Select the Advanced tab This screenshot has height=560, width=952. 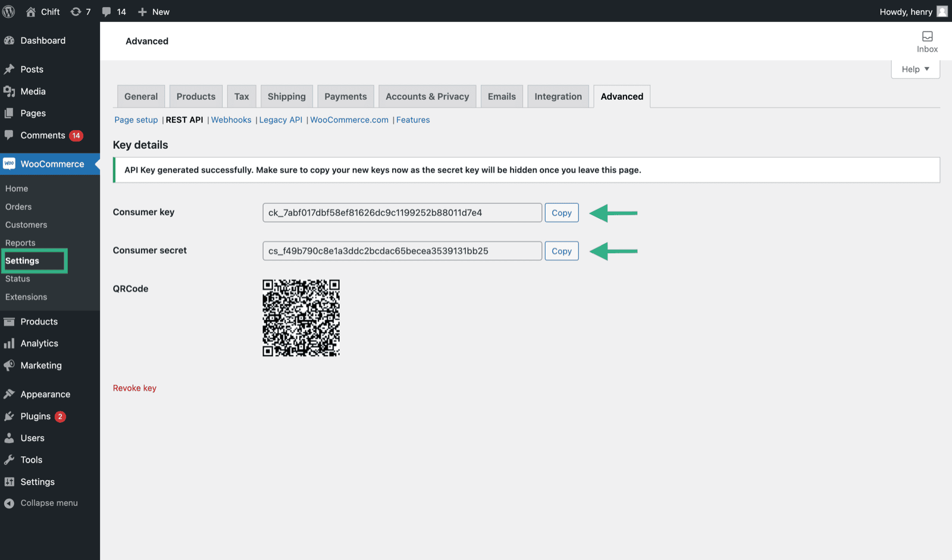point(622,96)
